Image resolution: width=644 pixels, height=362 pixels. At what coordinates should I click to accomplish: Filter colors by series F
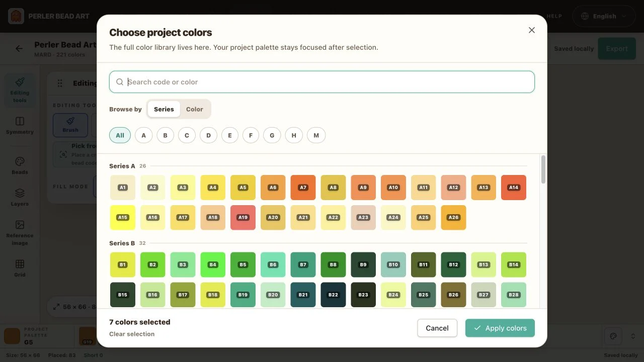(251, 135)
